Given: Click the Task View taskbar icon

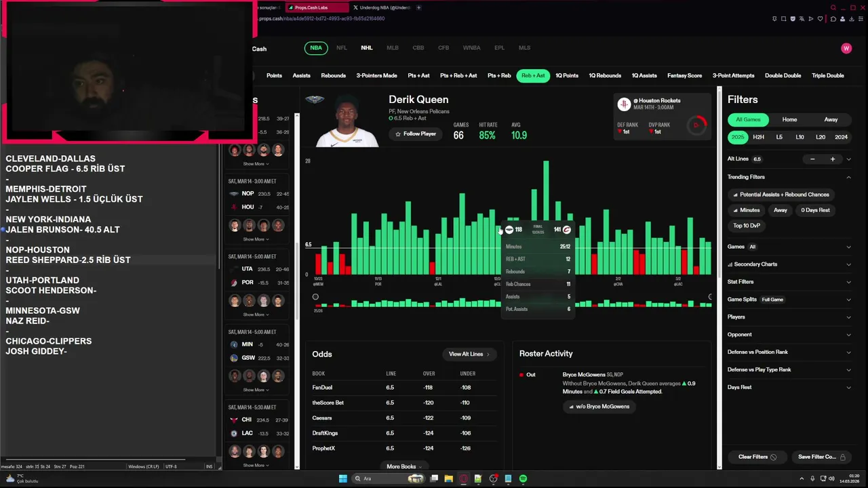Looking at the screenshot, I should (434, 479).
